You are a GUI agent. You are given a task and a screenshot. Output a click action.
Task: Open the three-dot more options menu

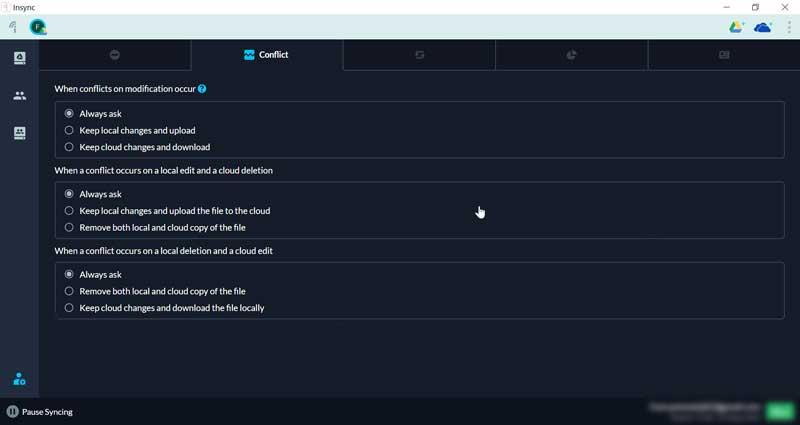click(789, 27)
